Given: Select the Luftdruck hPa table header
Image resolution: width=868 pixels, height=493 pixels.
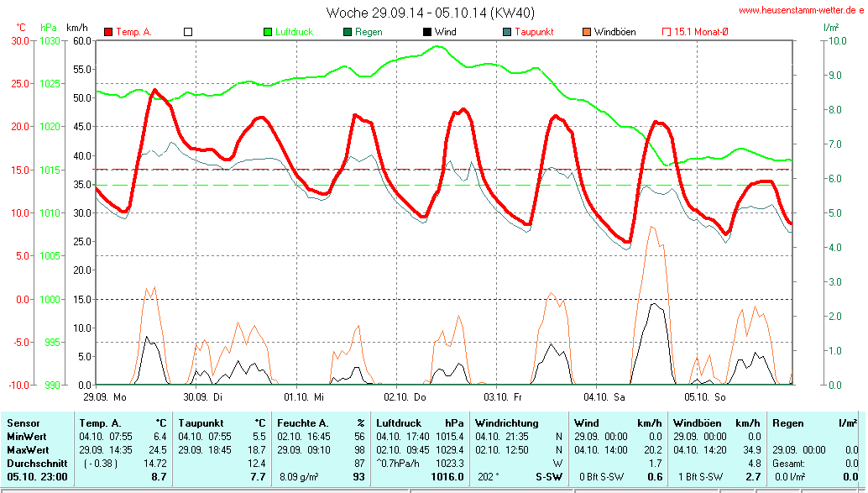Looking at the screenshot, I should [419, 423].
